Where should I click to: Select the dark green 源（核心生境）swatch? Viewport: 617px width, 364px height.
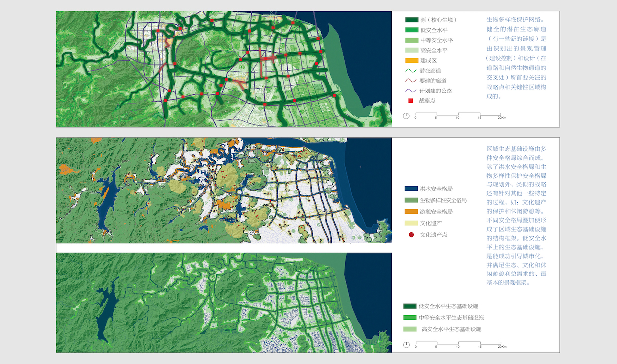coord(411,20)
